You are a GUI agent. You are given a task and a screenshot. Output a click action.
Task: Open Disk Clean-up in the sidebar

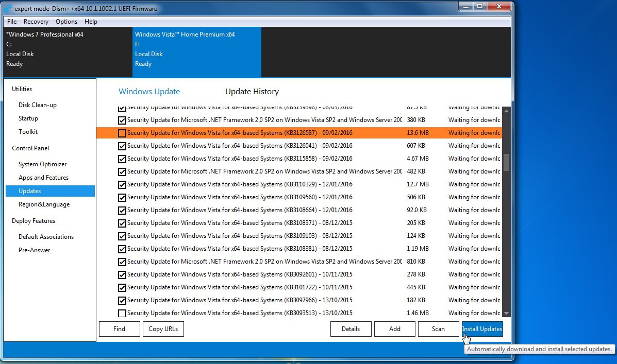(x=38, y=105)
